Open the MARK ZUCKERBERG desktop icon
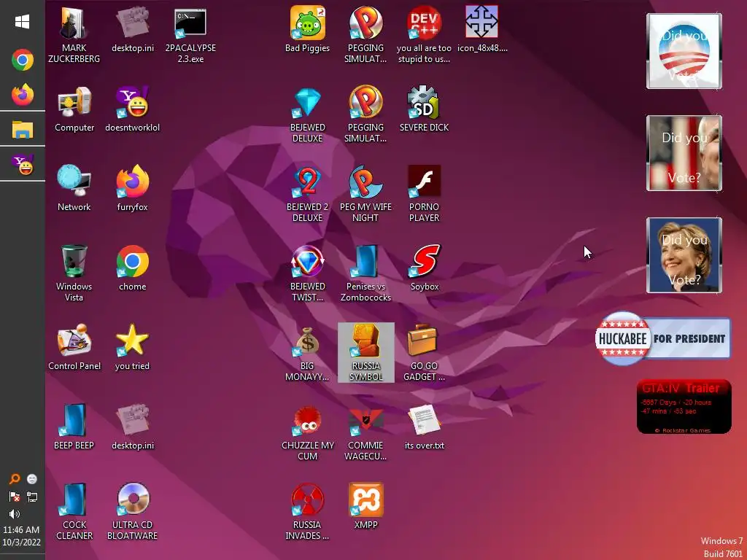 tap(74, 35)
